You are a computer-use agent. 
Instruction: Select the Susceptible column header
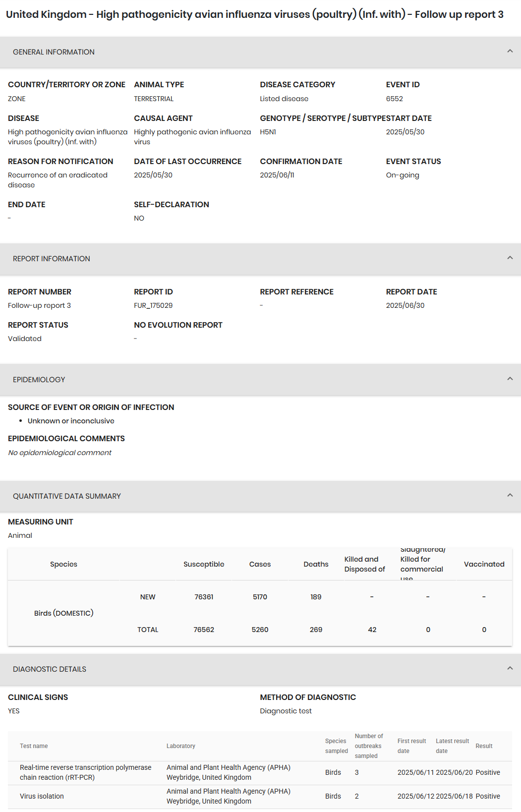point(204,564)
